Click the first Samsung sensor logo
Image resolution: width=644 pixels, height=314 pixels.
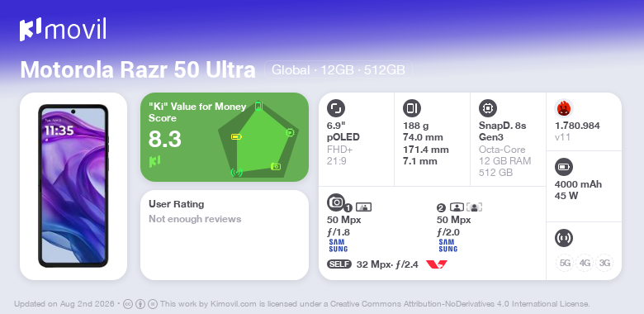pyautogui.click(x=338, y=245)
